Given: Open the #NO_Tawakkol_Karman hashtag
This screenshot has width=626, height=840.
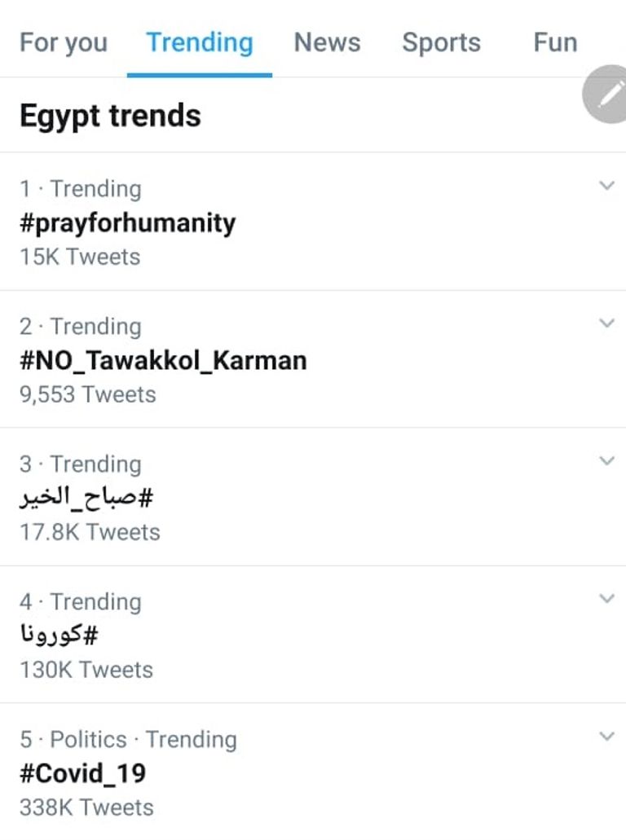Looking at the screenshot, I should pos(163,360).
